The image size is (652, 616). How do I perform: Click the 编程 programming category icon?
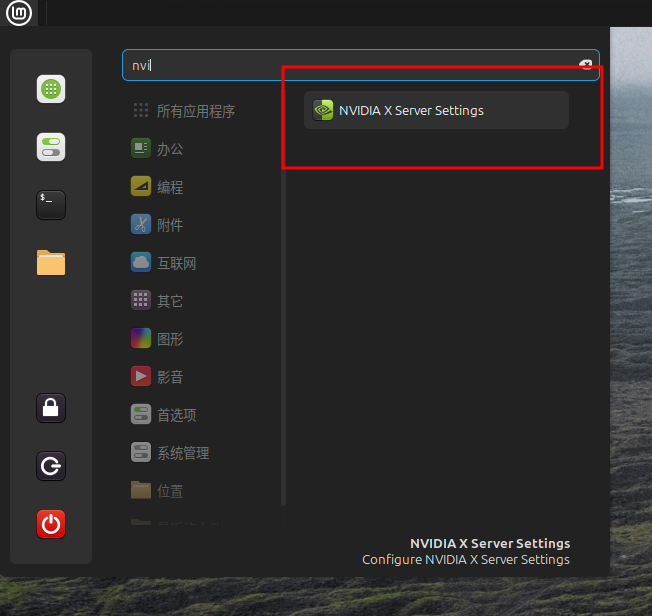(141, 186)
